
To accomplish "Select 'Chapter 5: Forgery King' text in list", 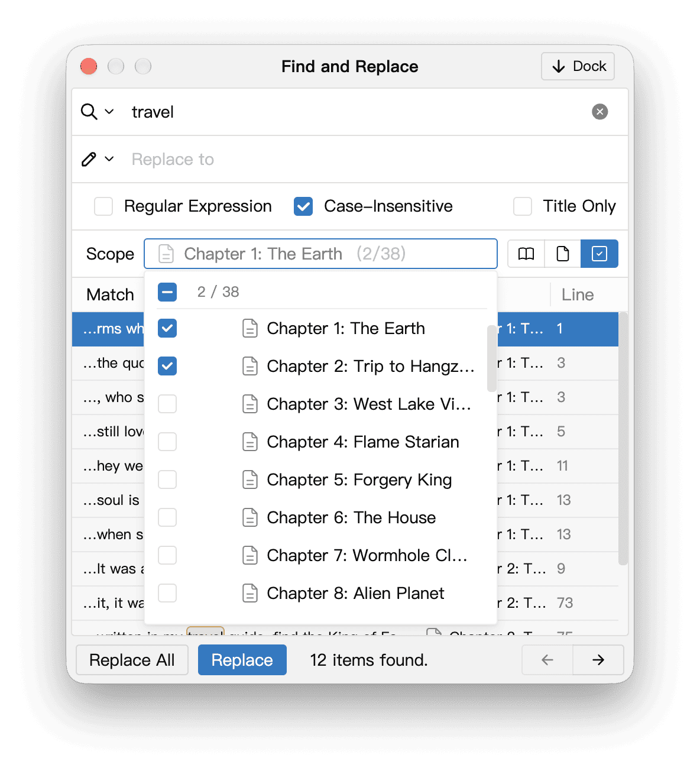I will click(359, 480).
